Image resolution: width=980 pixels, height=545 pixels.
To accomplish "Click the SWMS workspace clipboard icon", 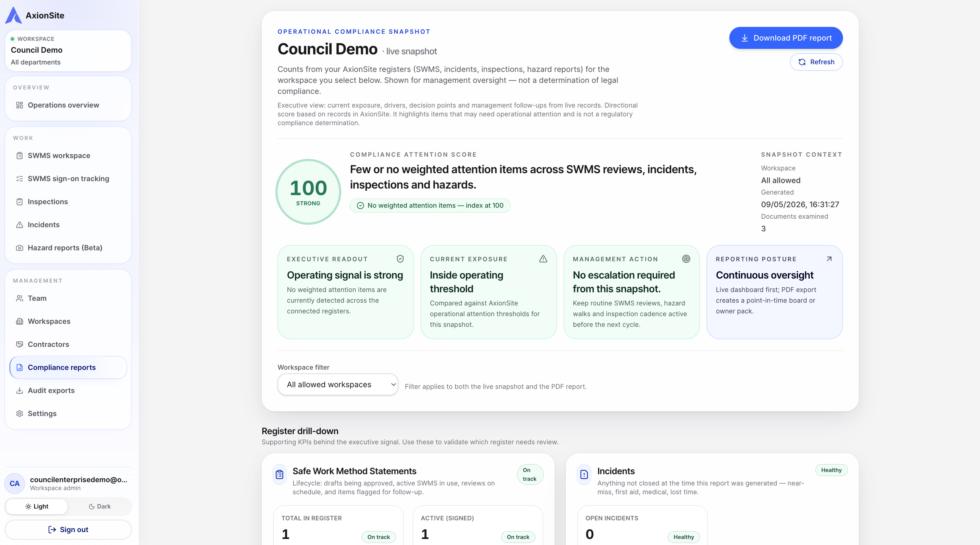I will point(19,156).
